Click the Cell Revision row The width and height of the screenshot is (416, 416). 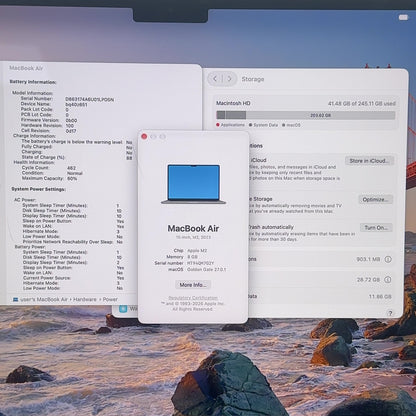tap(49, 131)
